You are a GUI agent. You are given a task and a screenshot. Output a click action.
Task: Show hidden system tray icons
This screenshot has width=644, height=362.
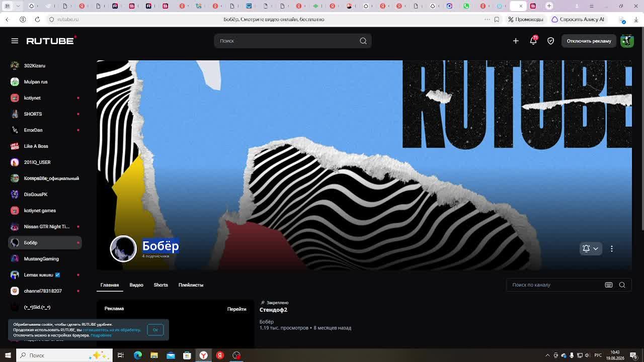(x=548, y=355)
